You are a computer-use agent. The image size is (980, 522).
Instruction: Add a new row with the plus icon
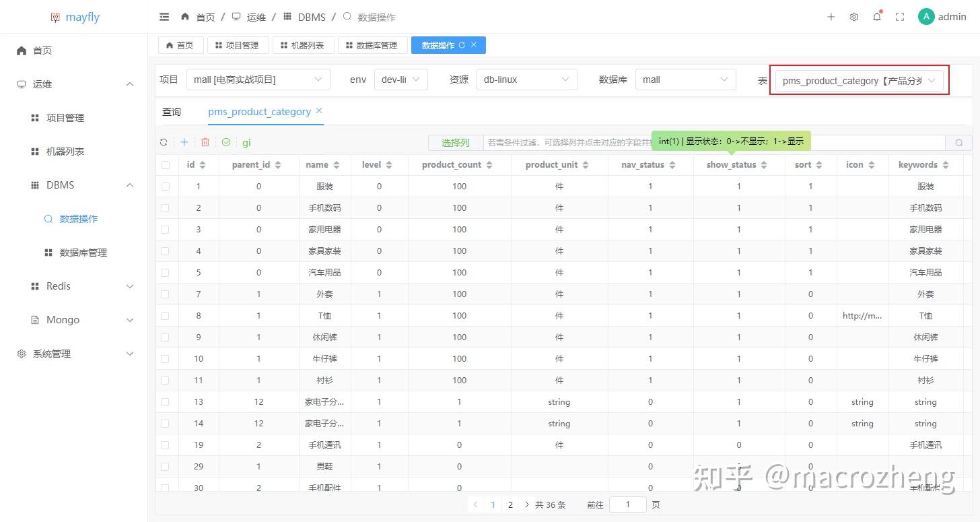pos(184,142)
